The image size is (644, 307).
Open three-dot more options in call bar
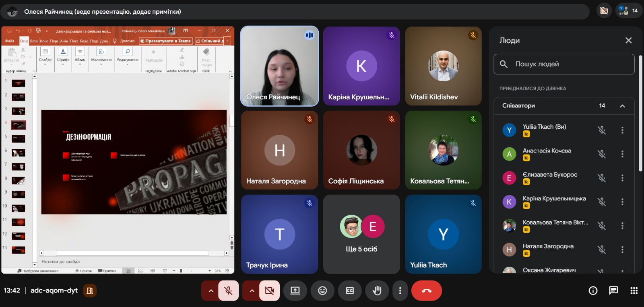coord(400,291)
